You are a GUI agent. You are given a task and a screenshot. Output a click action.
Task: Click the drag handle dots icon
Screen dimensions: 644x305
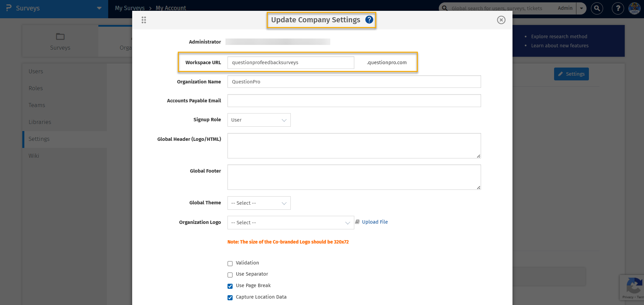pos(144,20)
